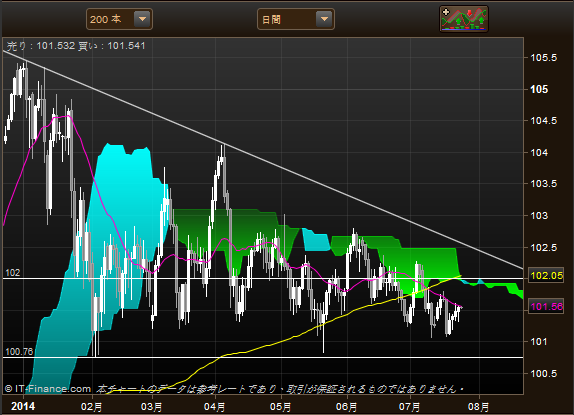Select the 200 本 combo box

click(119, 19)
